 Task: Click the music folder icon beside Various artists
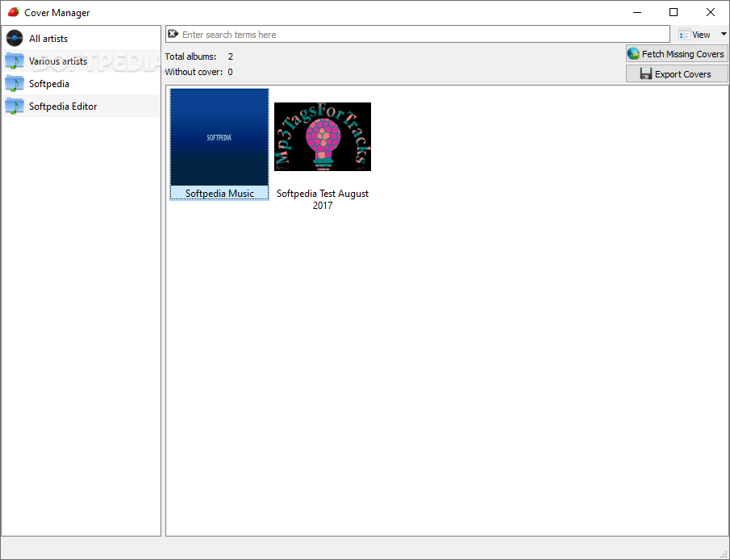tap(15, 61)
